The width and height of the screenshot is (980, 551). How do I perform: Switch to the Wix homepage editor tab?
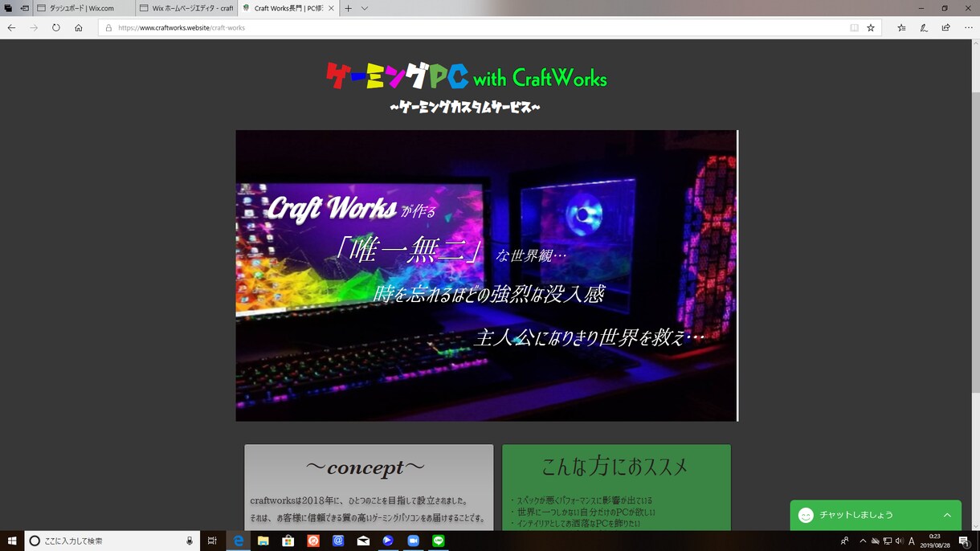tap(186, 8)
